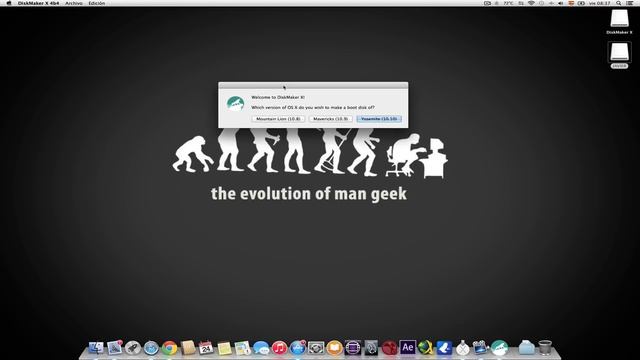The height and width of the screenshot is (360, 640).
Task: Open iBooks orange book in Dock
Action: click(x=334, y=348)
